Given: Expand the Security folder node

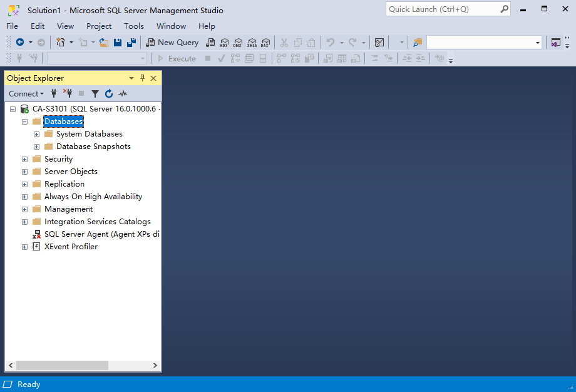Looking at the screenshot, I should (x=25, y=159).
